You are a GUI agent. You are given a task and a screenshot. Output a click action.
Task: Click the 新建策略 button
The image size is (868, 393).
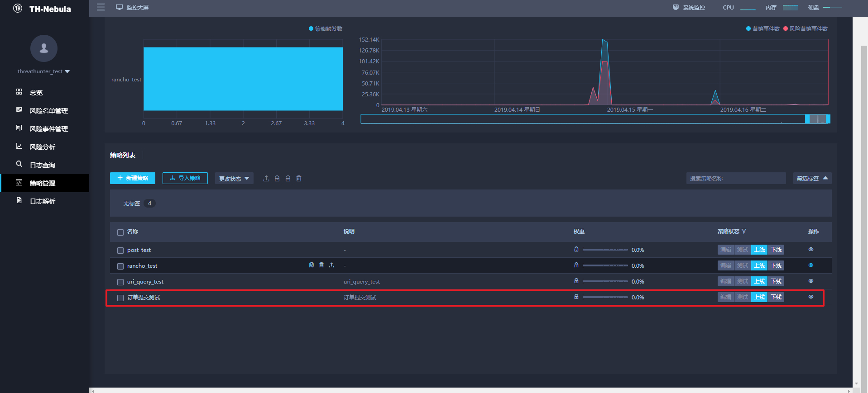(133, 178)
